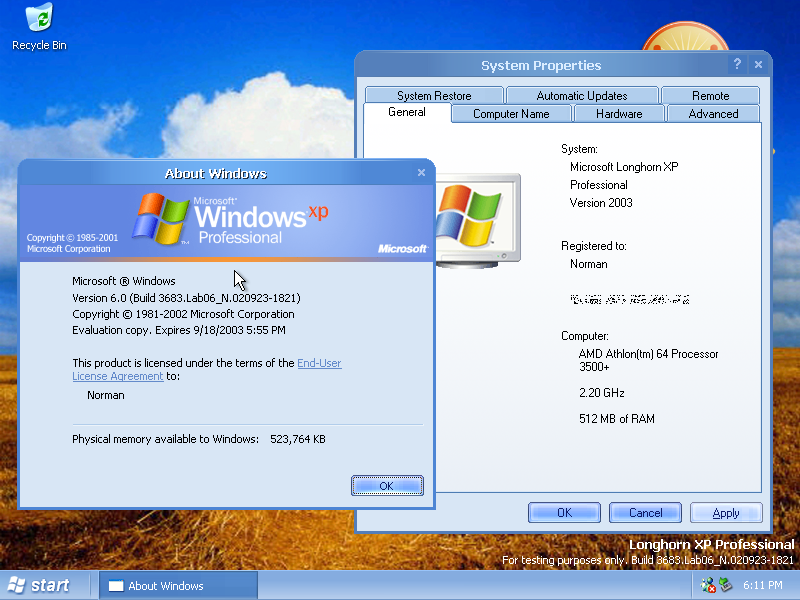This screenshot has width=800, height=600.
Task: Click the Windows Messenger tray icon
Action: coord(708,585)
